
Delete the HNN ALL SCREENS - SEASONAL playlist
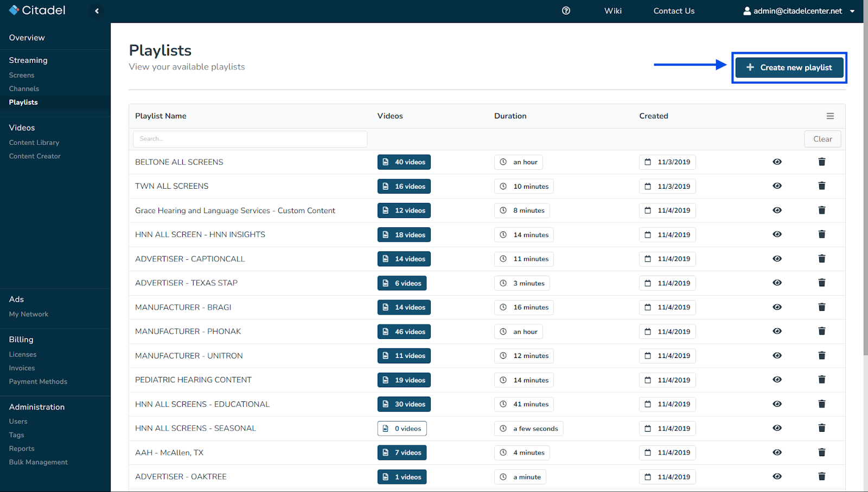coord(822,428)
